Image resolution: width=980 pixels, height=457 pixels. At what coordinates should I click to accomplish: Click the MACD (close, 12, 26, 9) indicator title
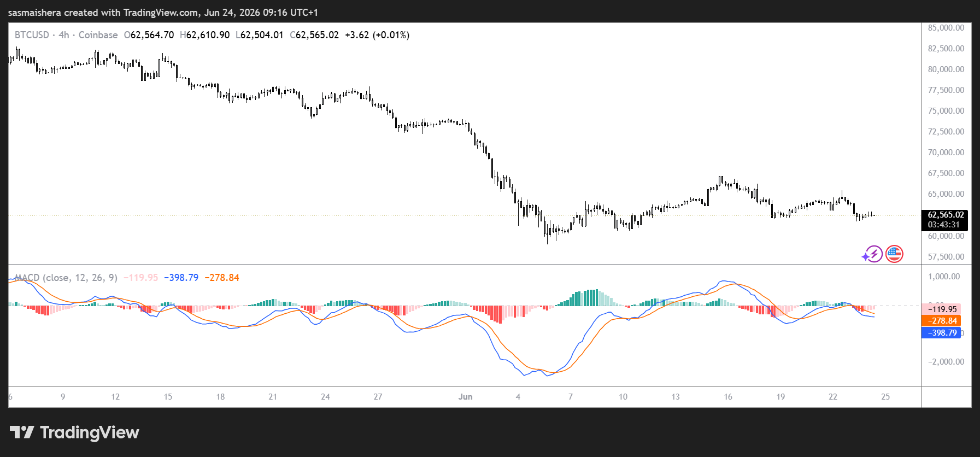[x=66, y=278]
